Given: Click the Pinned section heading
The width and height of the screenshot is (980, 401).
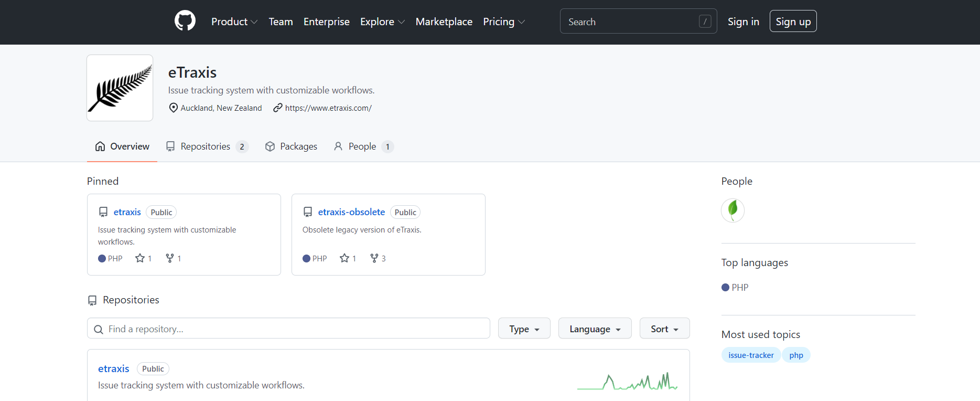Looking at the screenshot, I should tap(103, 181).
